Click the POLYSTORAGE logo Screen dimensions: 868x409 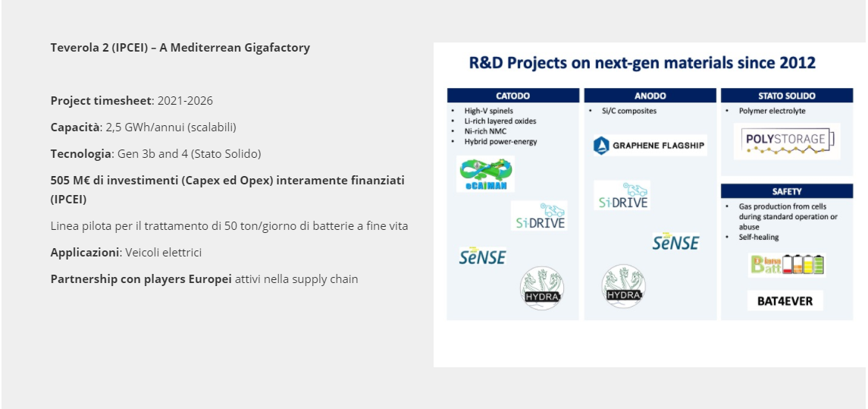787,141
